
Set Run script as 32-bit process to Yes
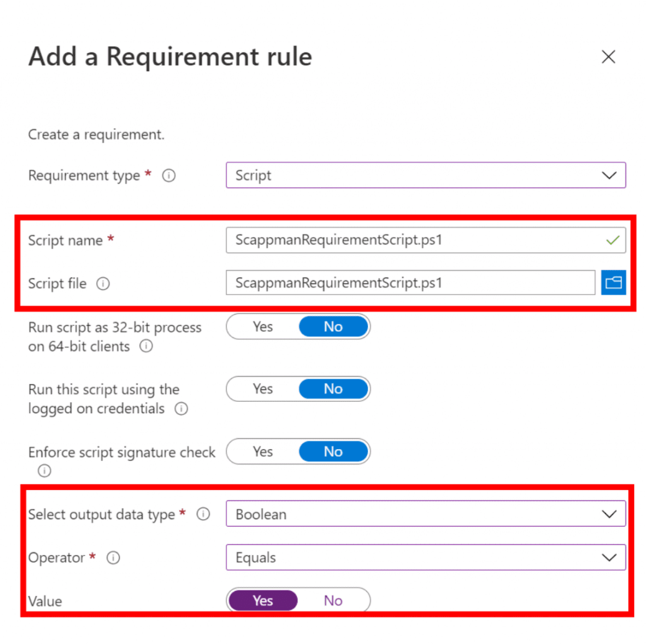tap(263, 327)
